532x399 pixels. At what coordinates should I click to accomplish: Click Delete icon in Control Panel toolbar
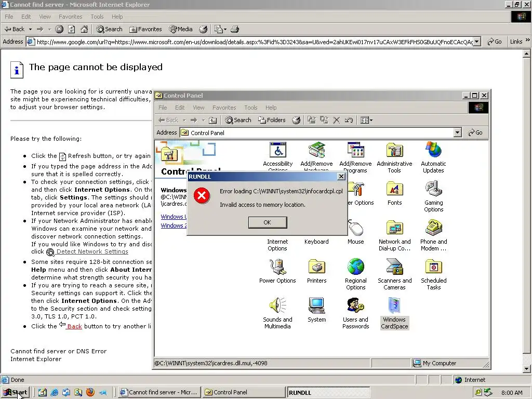click(x=336, y=120)
